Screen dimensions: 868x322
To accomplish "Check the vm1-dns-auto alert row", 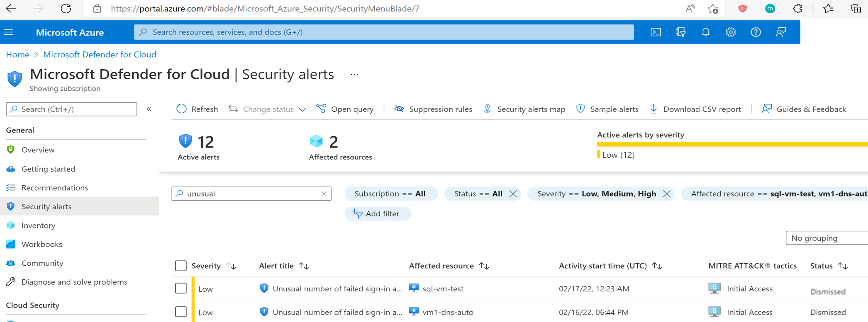I will point(181,312).
